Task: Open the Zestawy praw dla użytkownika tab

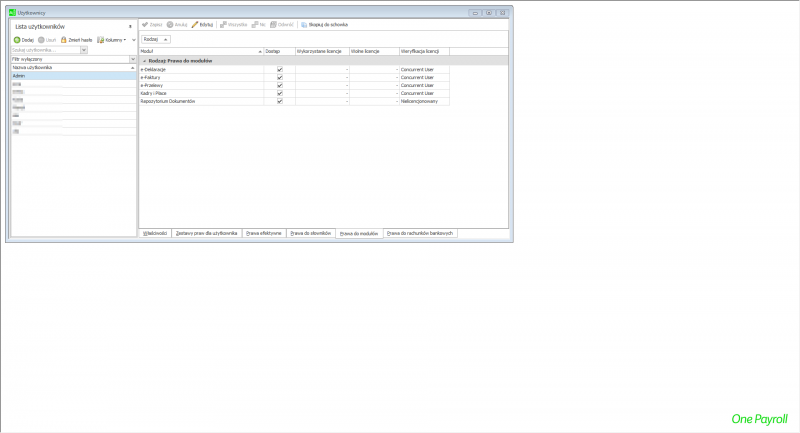Action: 207,233
